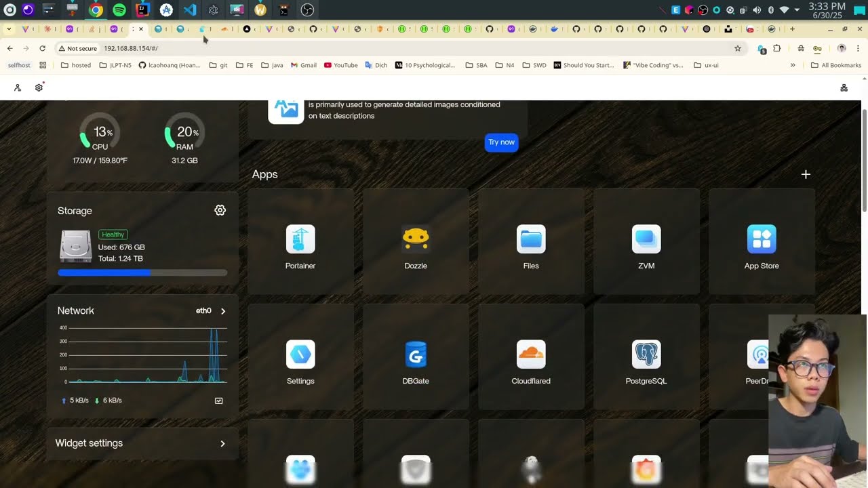Expand the system tray hidden icons arrow
Viewport: 868px width, 488px height.
(797, 10)
